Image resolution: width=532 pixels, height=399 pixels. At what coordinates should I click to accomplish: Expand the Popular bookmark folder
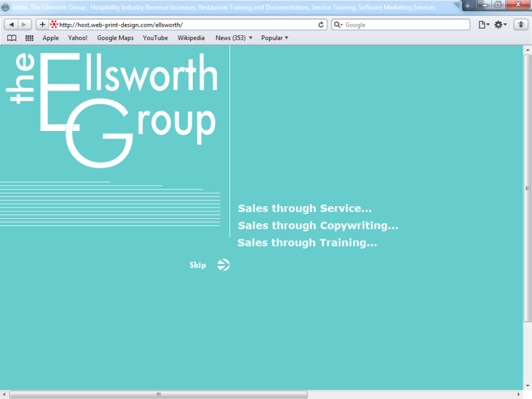275,38
